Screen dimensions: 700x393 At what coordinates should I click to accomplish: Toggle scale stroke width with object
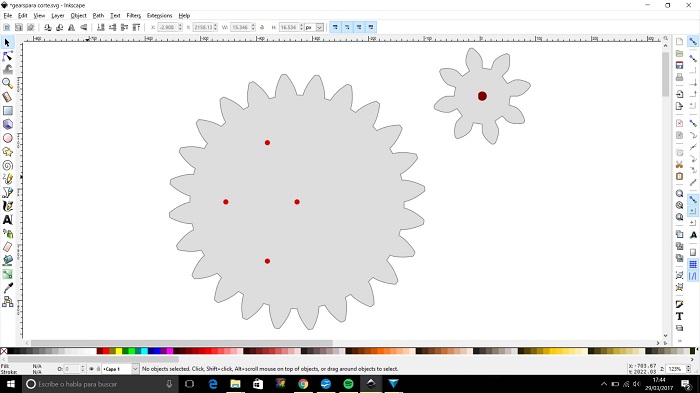(335, 27)
